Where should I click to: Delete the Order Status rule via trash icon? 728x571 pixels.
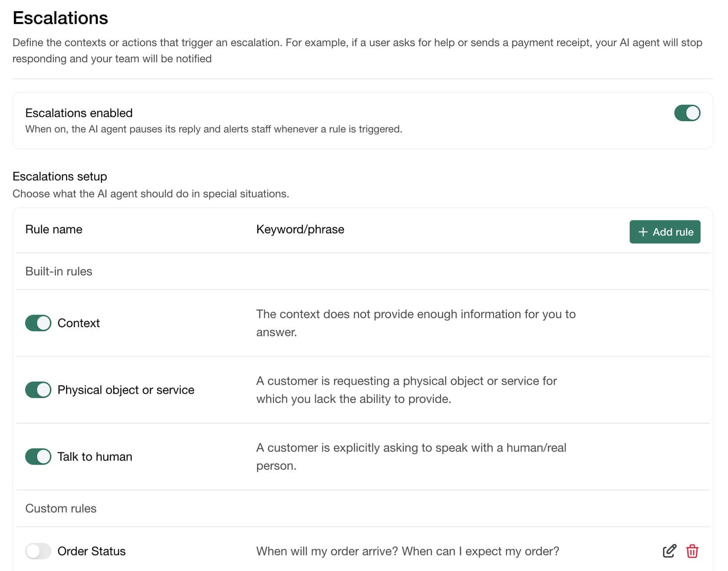point(692,551)
